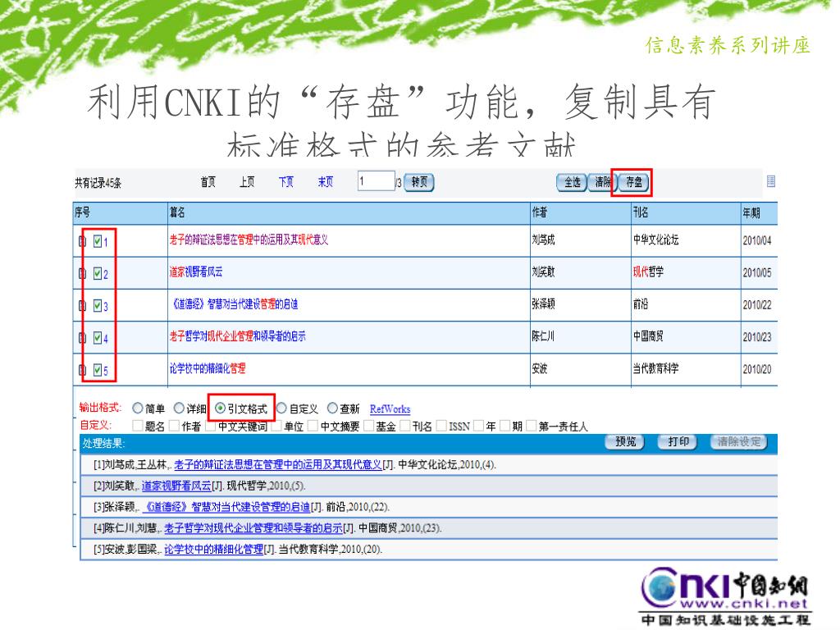Screen dimensions: 840x630
Task: Open citation [2] 道家视野看风云 result link
Action: pos(176,486)
